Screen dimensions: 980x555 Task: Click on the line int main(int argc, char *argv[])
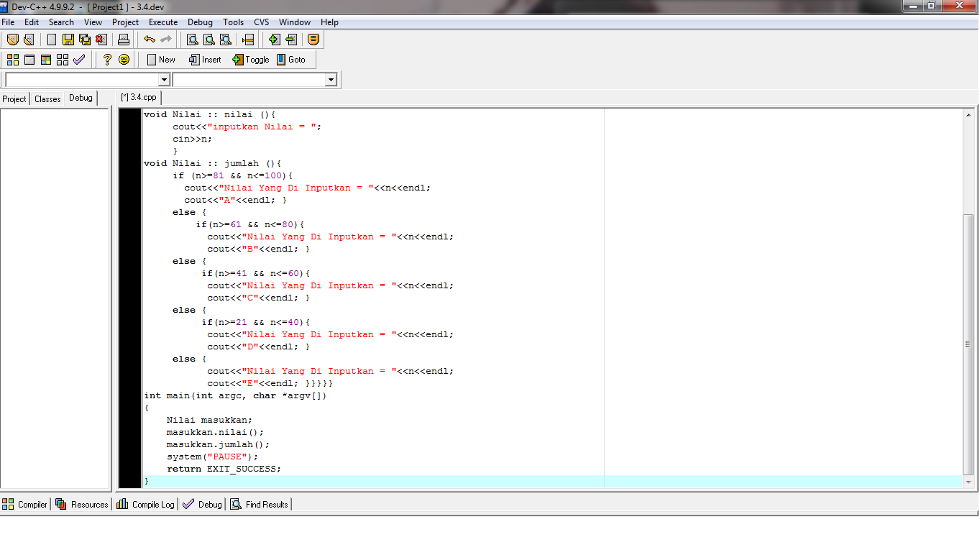tap(235, 395)
